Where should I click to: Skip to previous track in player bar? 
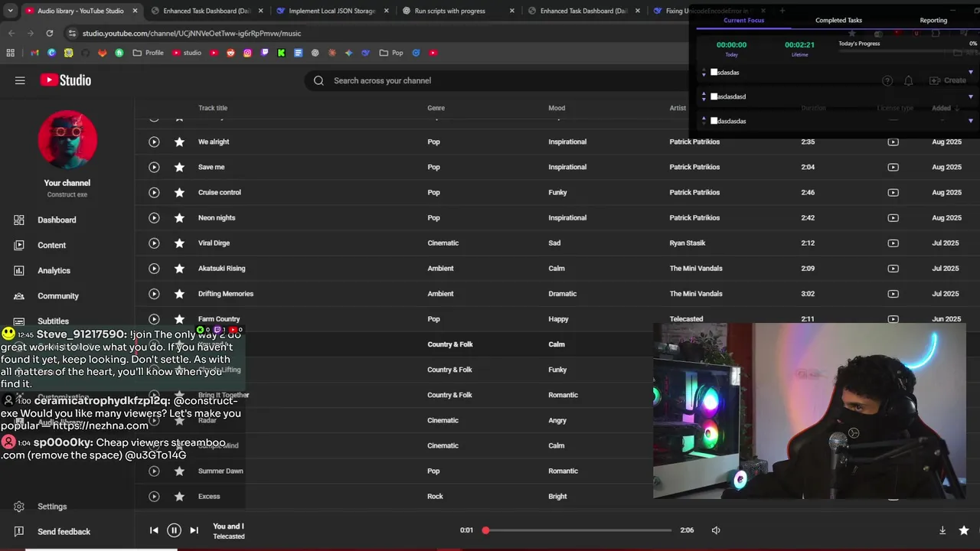click(154, 530)
